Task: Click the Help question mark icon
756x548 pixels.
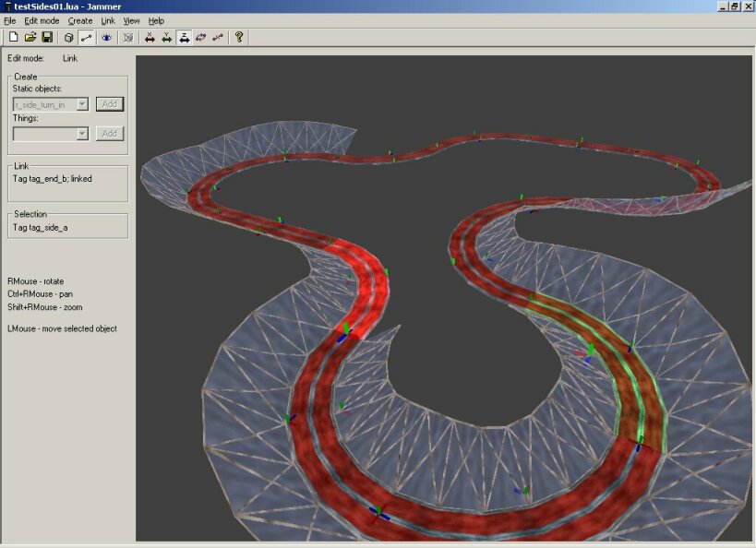Action: 238,38
